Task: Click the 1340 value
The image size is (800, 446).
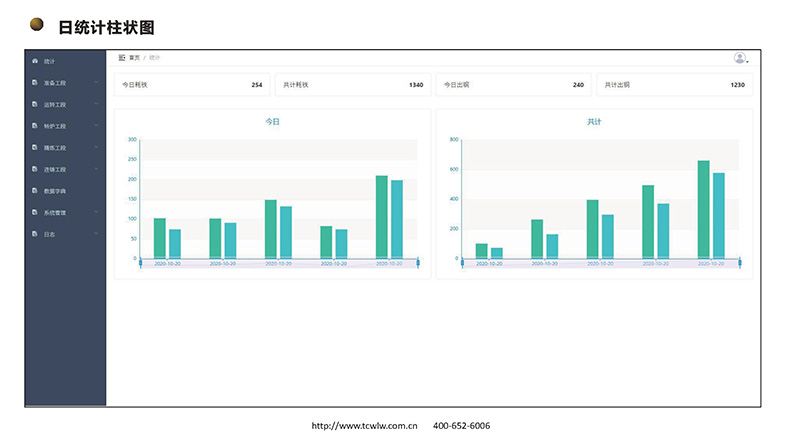Action: coord(416,85)
